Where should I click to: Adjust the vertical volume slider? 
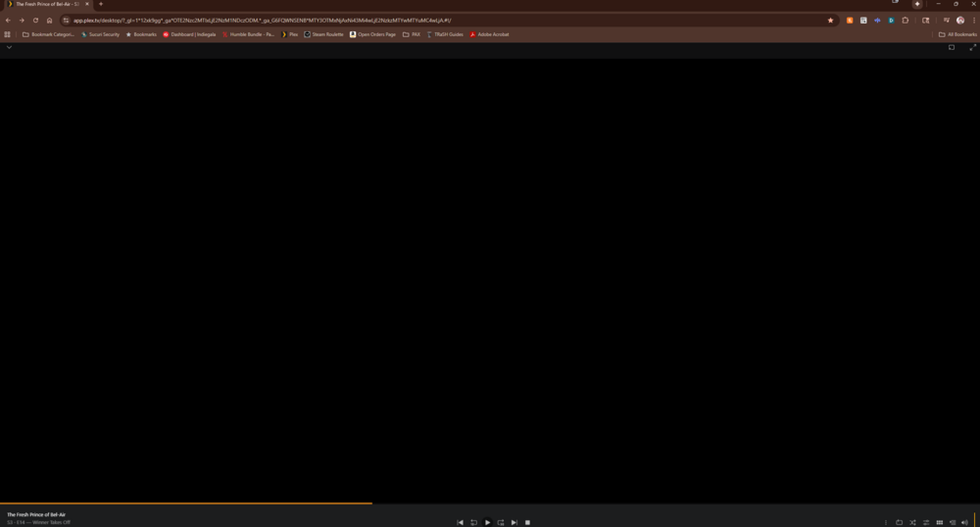pyautogui.click(x=974, y=519)
